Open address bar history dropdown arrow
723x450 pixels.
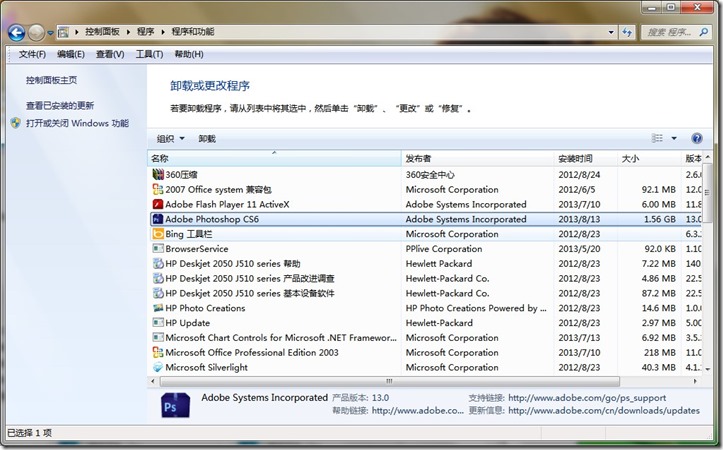pyautogui.click(x=611, y=32)
